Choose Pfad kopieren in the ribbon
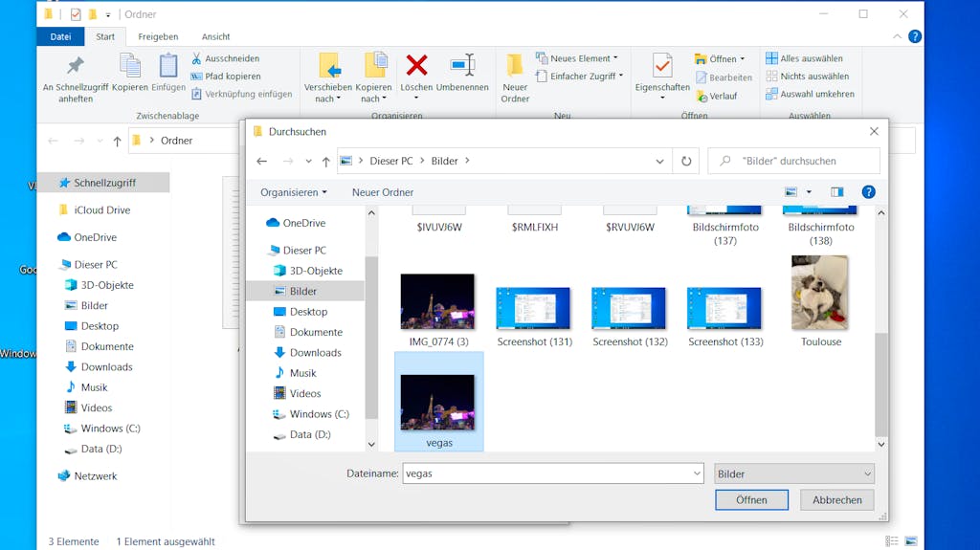 pyautogui.click(x=226, y=77)
